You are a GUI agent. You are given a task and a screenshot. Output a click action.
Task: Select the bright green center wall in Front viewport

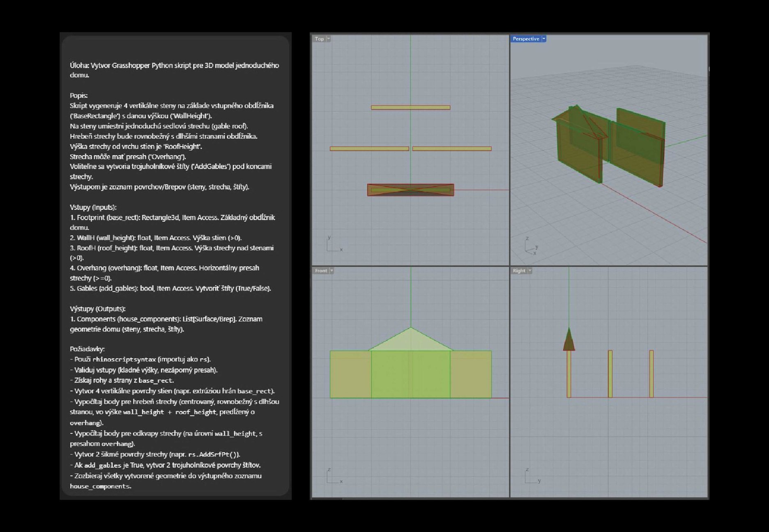pyautogui.click(x=410, y=374)
